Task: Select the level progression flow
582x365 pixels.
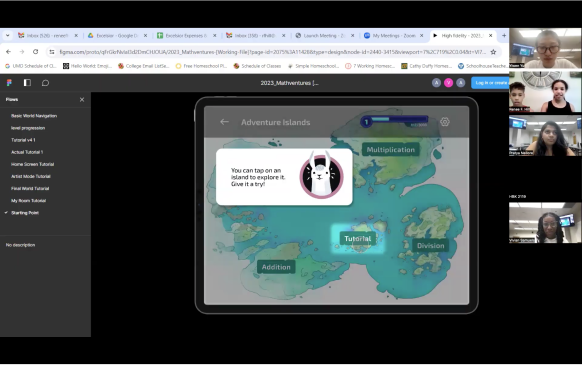Action: 28,128
